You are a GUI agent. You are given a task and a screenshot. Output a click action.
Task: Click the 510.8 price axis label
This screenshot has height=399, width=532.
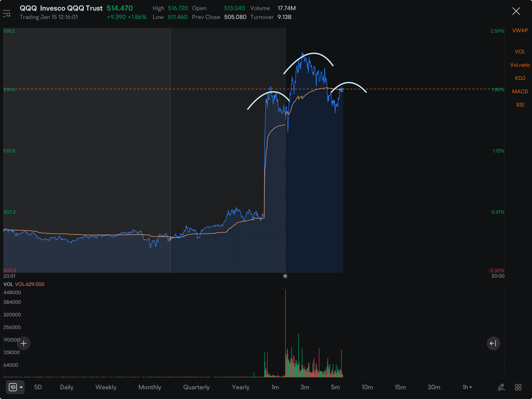(9, 151)
